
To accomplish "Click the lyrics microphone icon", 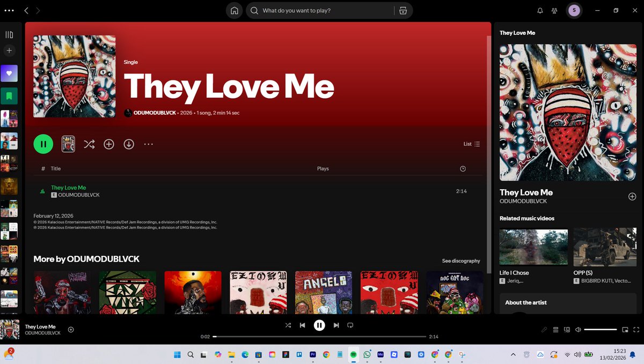I will click(x=544, y=330).
